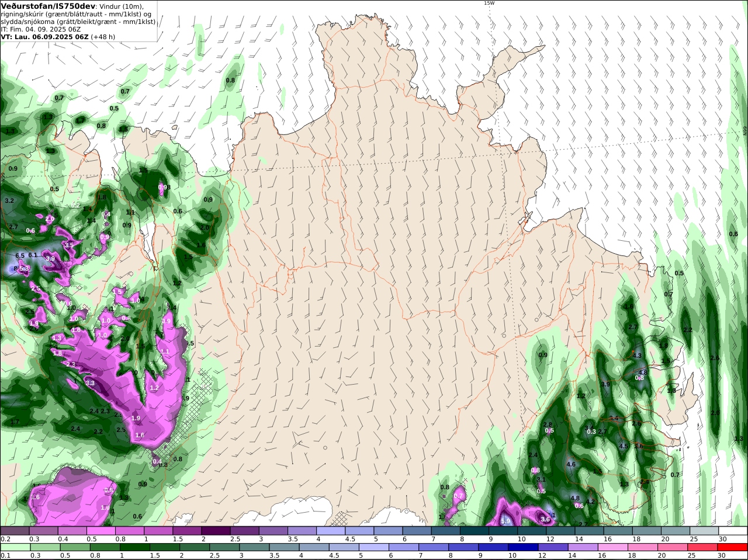Select the VT: Lau. 06.09.2025 06Z valid time
This screenshot has height=560, width=748.
pyautogui.click(x=45, y=37)
